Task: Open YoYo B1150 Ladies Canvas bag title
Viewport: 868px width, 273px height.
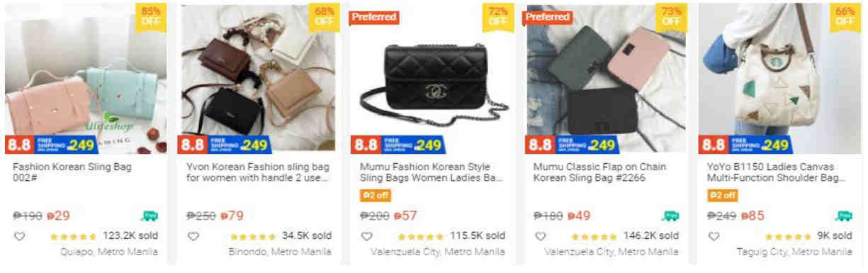Action: pos(776,172)
